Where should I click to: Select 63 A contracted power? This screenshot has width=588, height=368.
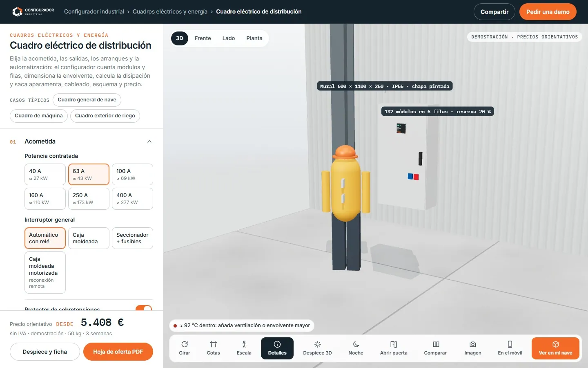(x=89, y=175)
